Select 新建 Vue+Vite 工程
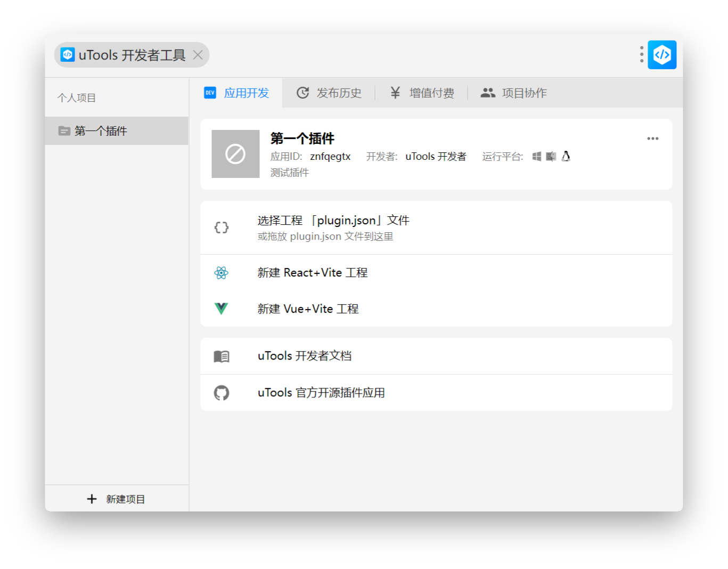Image resolution: width=728 pixels, height=569 pixels. coord(307,308)
